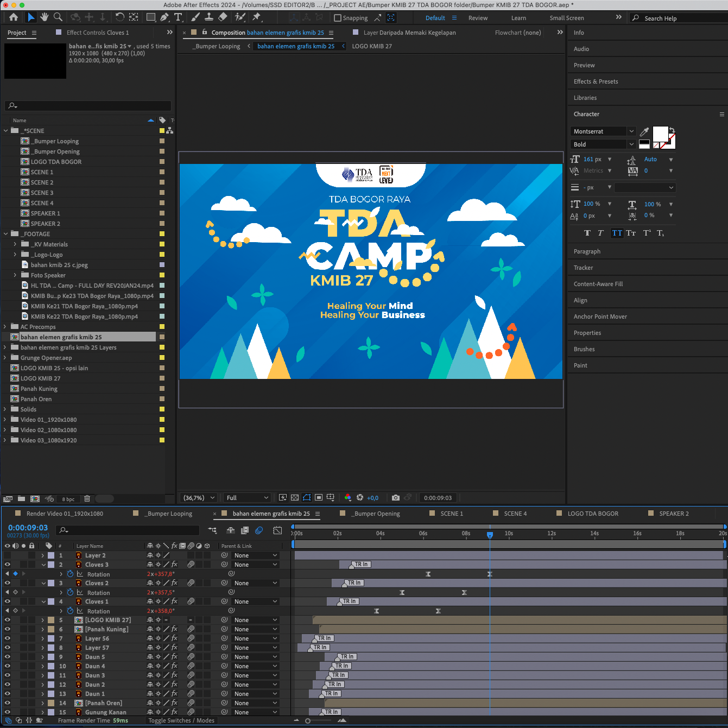
Task: Select the Eraser tool
Action: pyautogui.click(x=223, y=17)
